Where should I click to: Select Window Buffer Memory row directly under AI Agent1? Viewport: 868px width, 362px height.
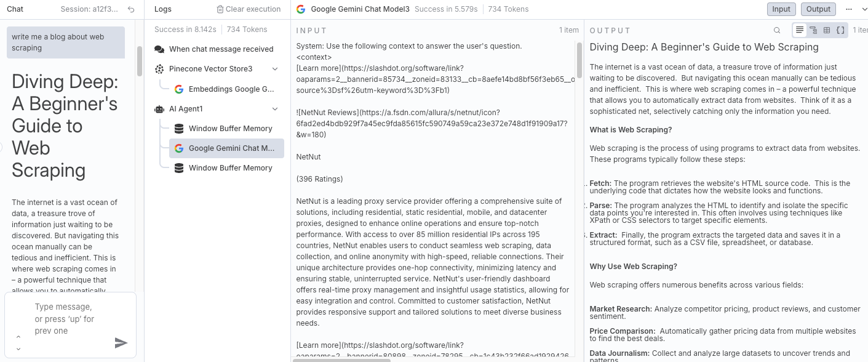coord(226,129)
